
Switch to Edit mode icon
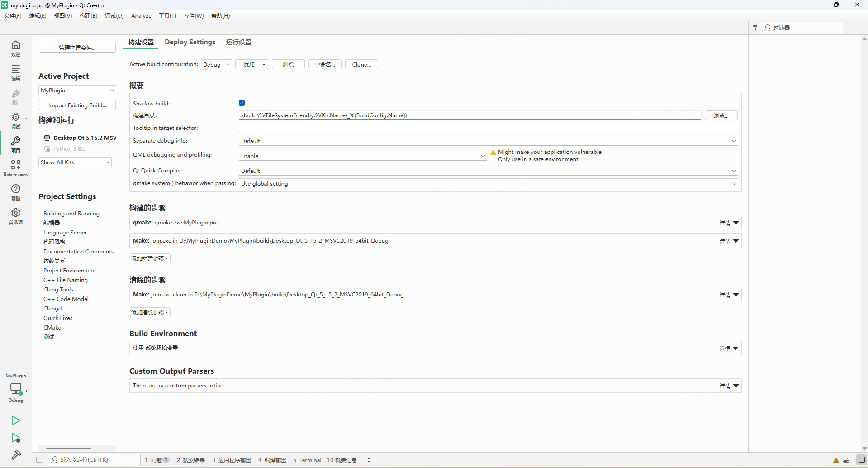16,72
